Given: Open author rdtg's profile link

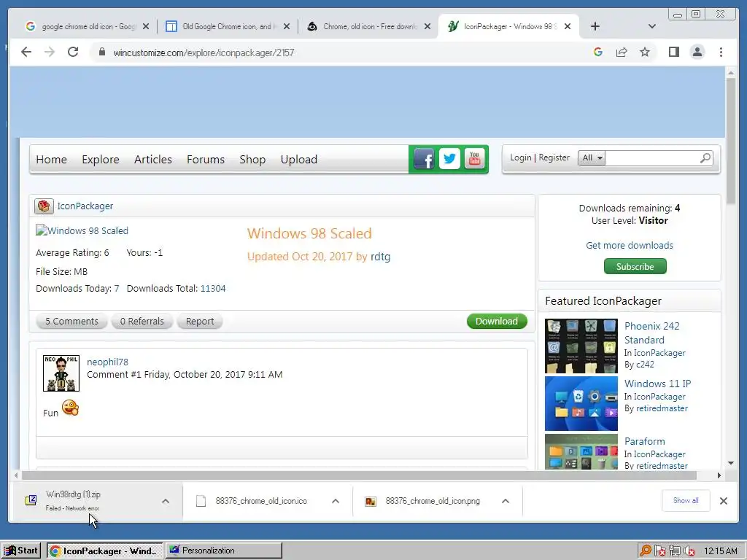Looking at the screenshot, I should 380,257.
